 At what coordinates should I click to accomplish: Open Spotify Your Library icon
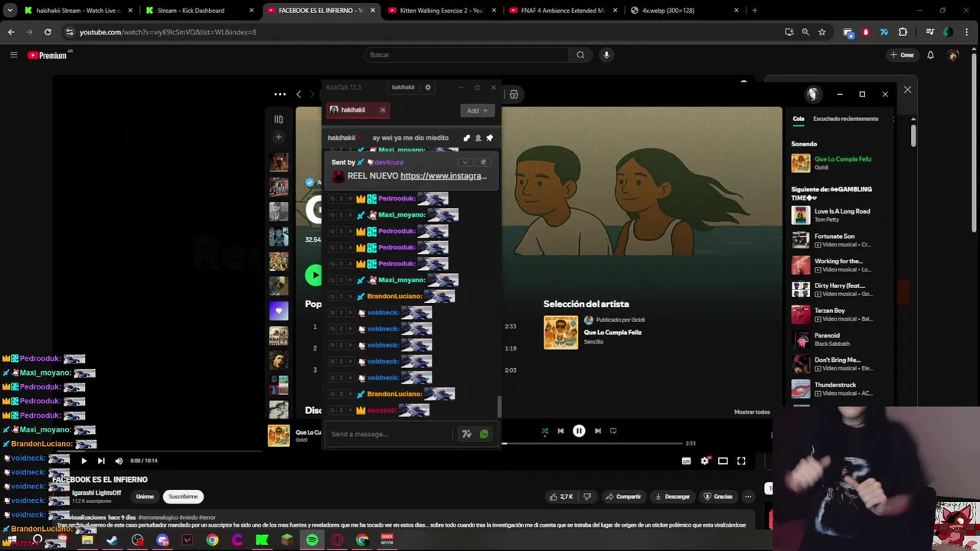click(279, 119)
